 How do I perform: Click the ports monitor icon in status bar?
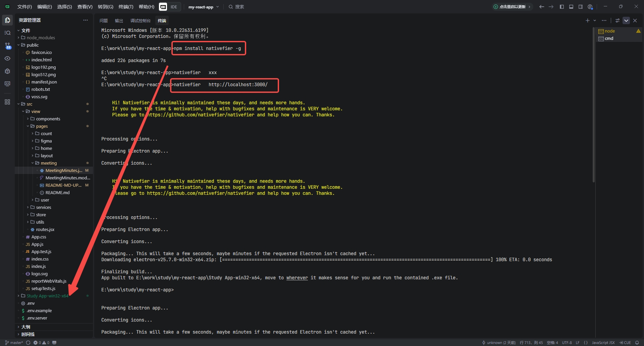(54, 343)
